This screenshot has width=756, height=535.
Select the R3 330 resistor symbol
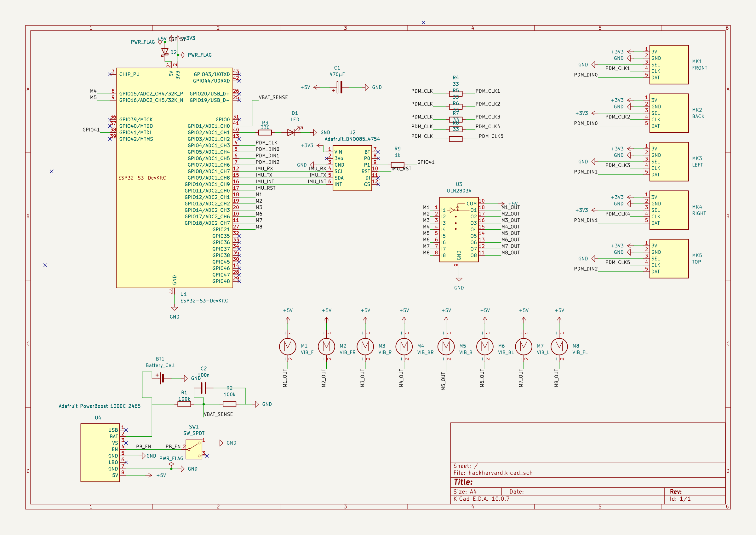tap(265, 132)
